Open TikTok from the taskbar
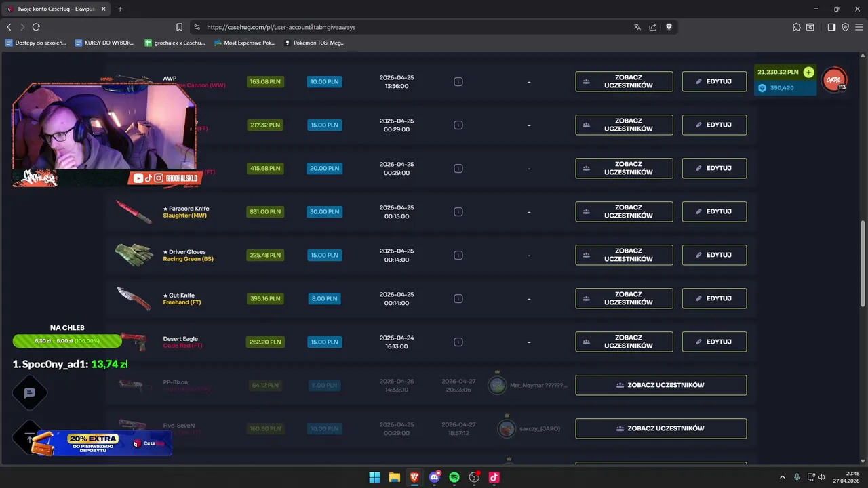The width and height of the screenshot is (868, 488). pos(494,477)
